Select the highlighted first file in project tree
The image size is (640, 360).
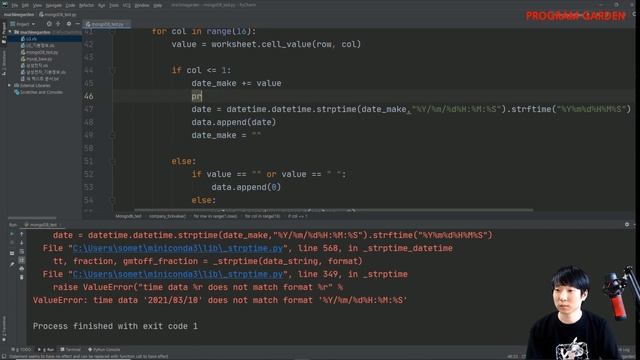click(31, 39)
